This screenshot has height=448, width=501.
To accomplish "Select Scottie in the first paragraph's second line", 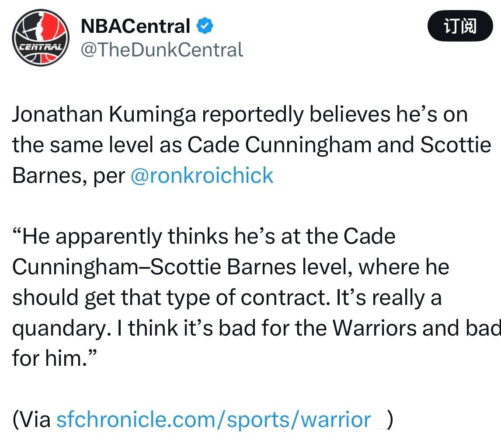I will point(455,145).
